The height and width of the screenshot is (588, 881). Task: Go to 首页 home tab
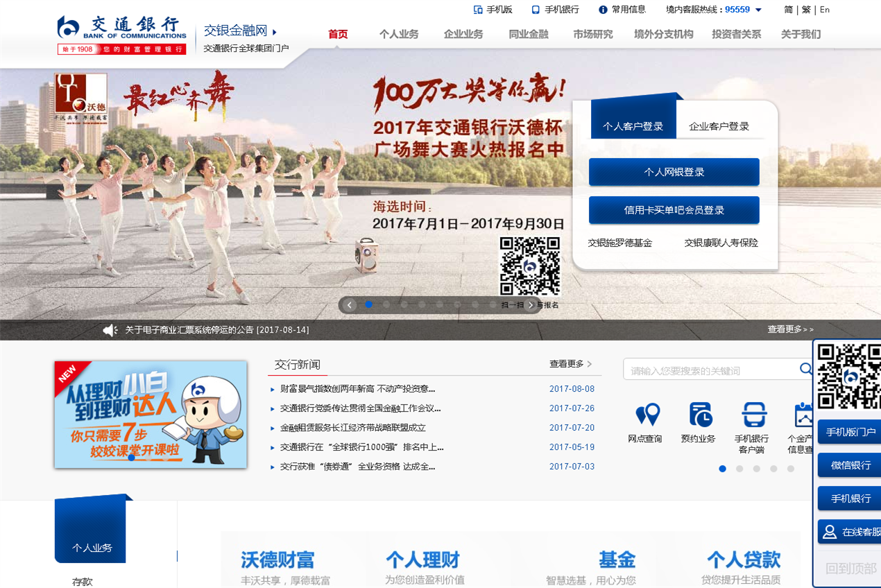click(338, 34)
